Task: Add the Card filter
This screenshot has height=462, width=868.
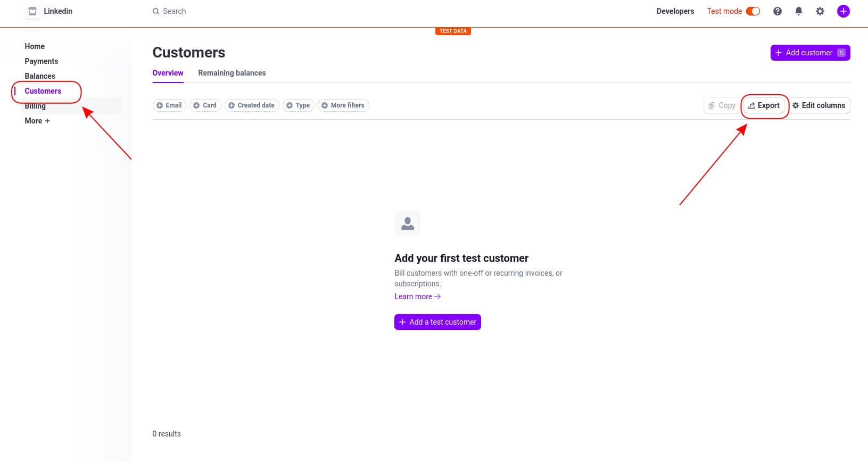Action: (205, 105)
